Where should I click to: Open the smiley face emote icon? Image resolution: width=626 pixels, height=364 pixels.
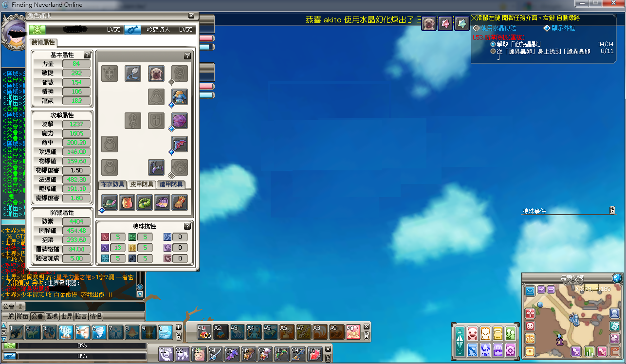tap(530, 327)
